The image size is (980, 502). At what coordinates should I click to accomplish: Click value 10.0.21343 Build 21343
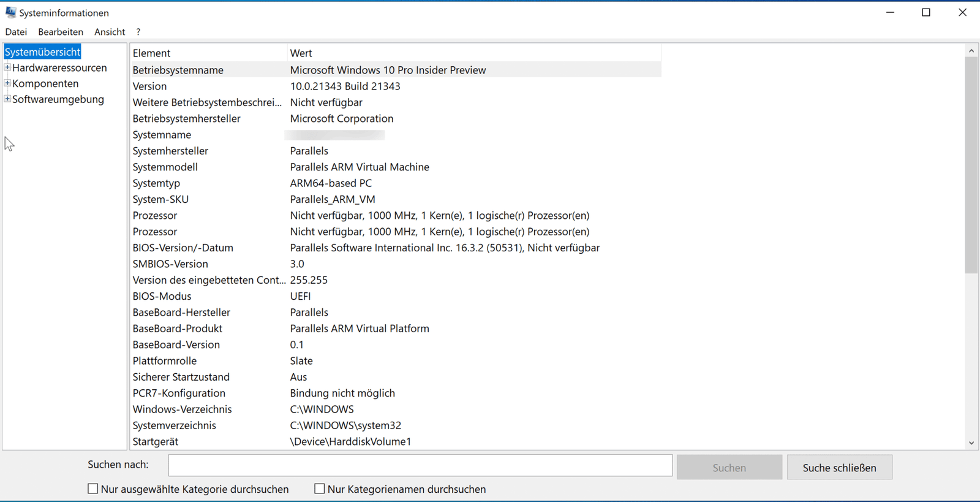pos(345,86)
